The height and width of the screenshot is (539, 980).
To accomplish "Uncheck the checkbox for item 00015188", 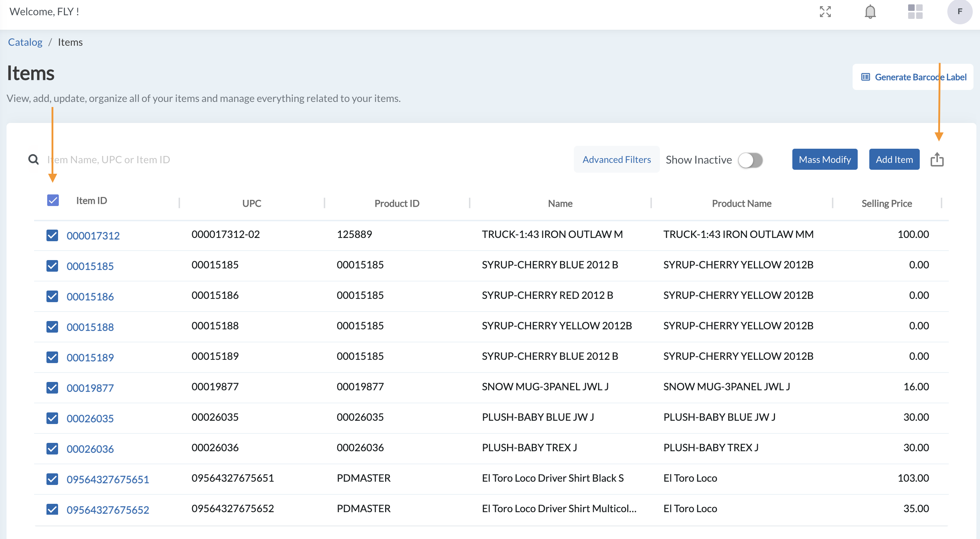I will (x=52, y=326).
